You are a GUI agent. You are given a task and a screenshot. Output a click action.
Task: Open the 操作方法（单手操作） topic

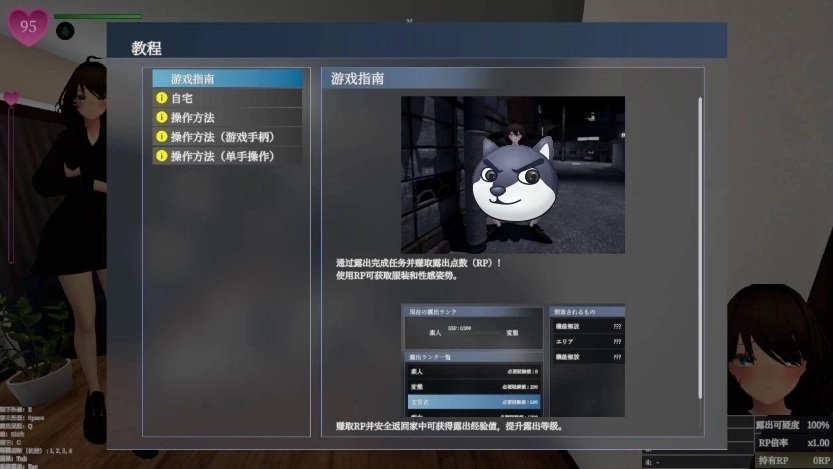pos(227,156)
